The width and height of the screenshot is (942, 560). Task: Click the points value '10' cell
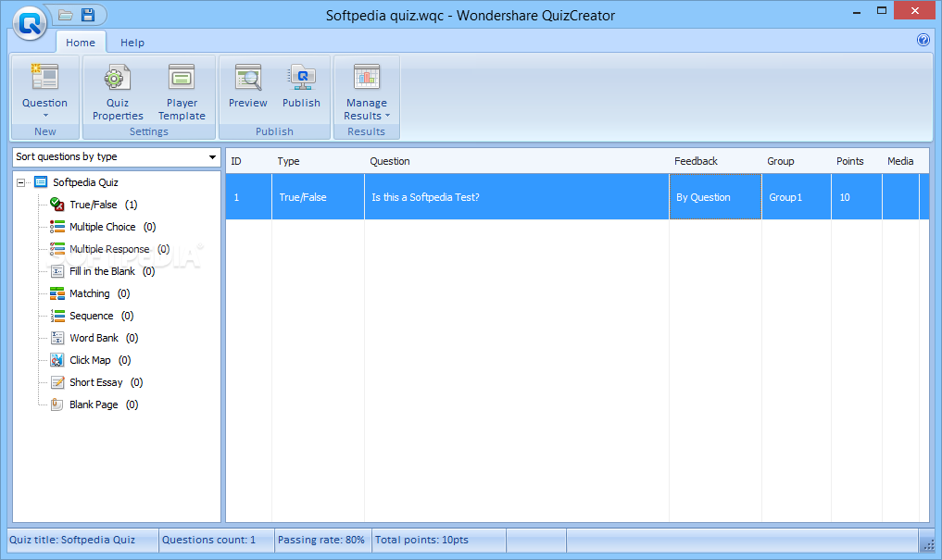[857, 197]
